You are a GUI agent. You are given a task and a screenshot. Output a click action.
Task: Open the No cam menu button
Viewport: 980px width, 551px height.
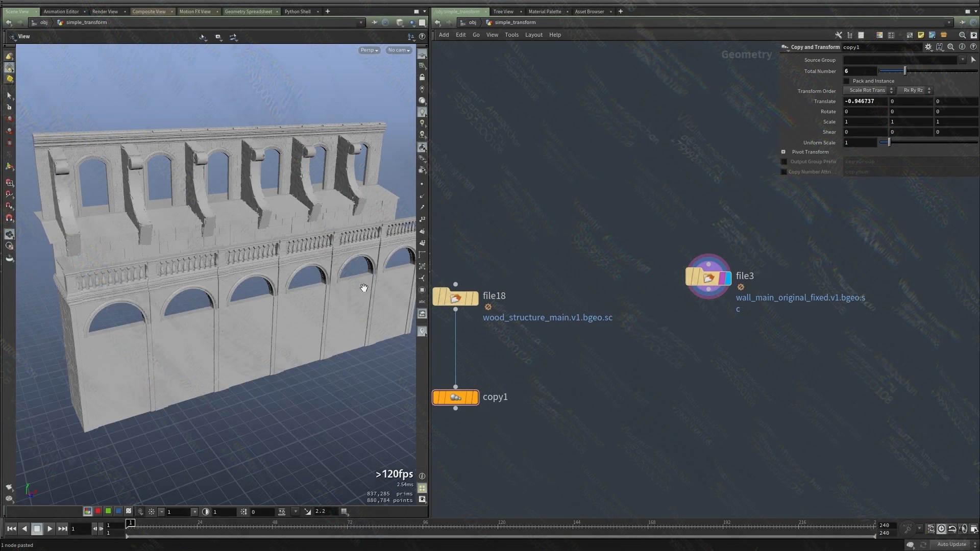tap(399, 50)
